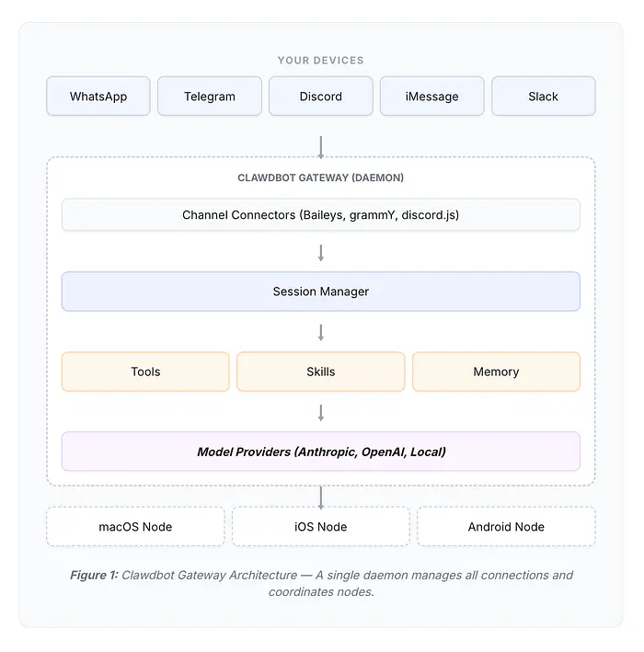This screenshot has height=652, width=644.
Task: Select the Telegram box
Action: [210, 97]
